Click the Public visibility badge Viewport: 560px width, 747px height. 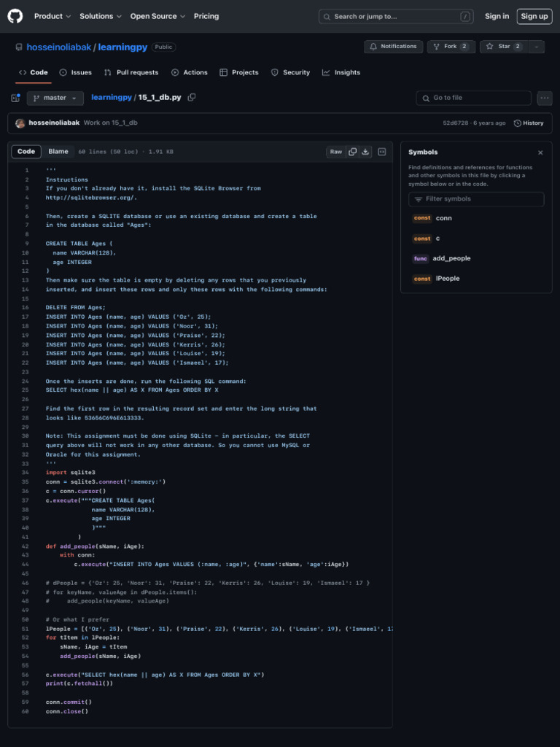163,47
